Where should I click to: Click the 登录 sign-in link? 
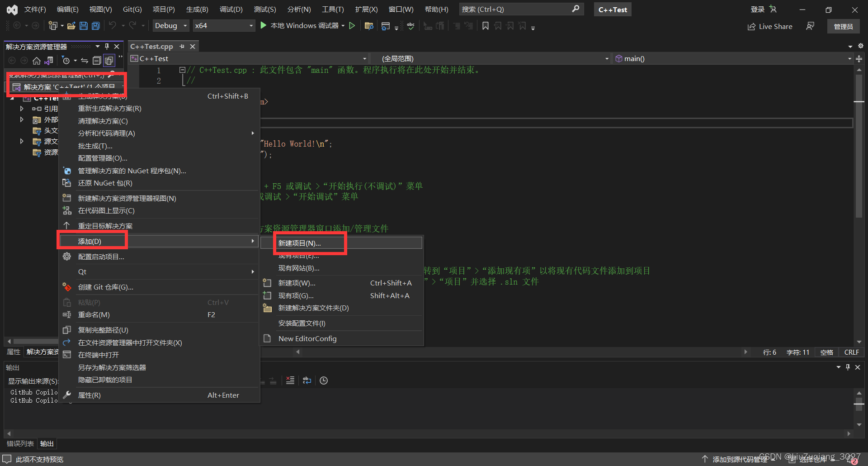(757, 9)
